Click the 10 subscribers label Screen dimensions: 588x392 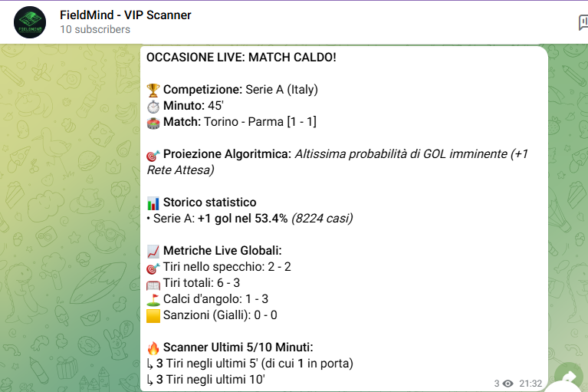point(95,29)
